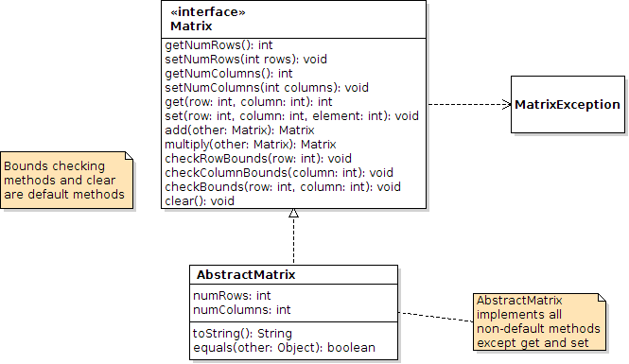Click the checkRowBounds(row: int) method
This screenshot has width=629, height=364.
point(258,159)
